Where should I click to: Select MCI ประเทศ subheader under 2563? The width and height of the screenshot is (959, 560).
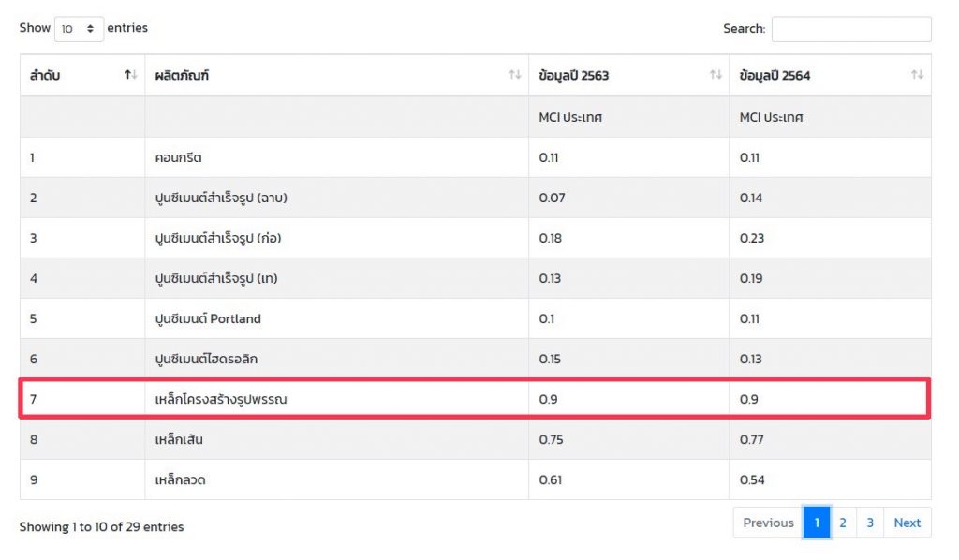coord(570,117)
